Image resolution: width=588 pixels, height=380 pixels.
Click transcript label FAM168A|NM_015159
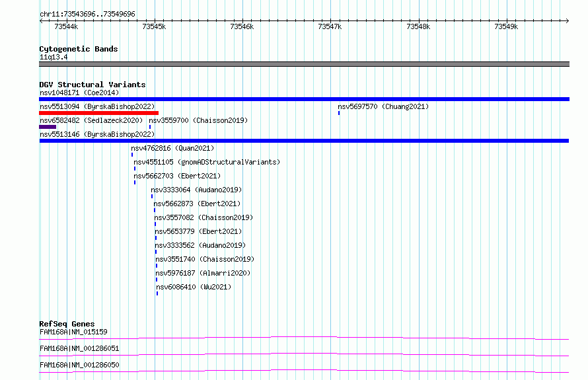73,332
